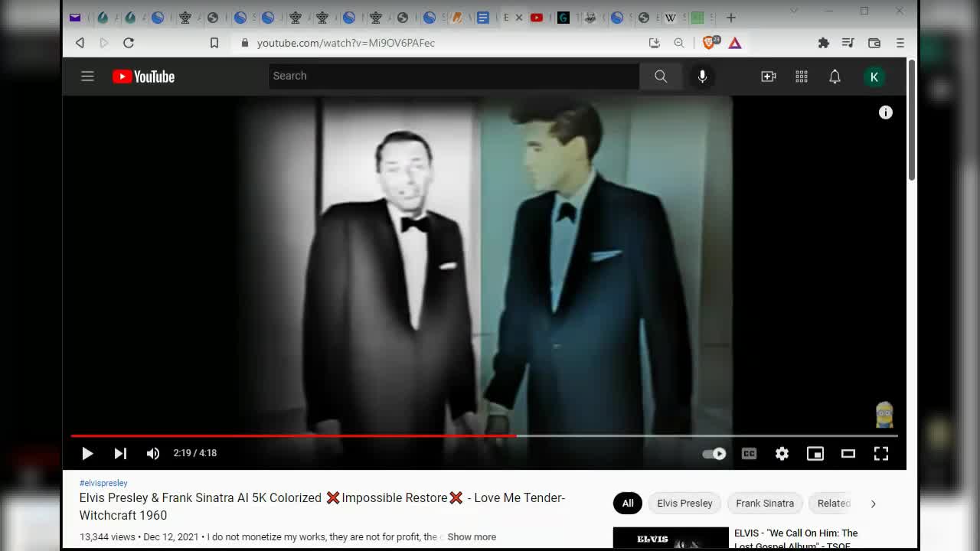The height and width of the screenshot is (551, 980).
Task: Toggle closed captions CC button
Action: pos(749,453)
